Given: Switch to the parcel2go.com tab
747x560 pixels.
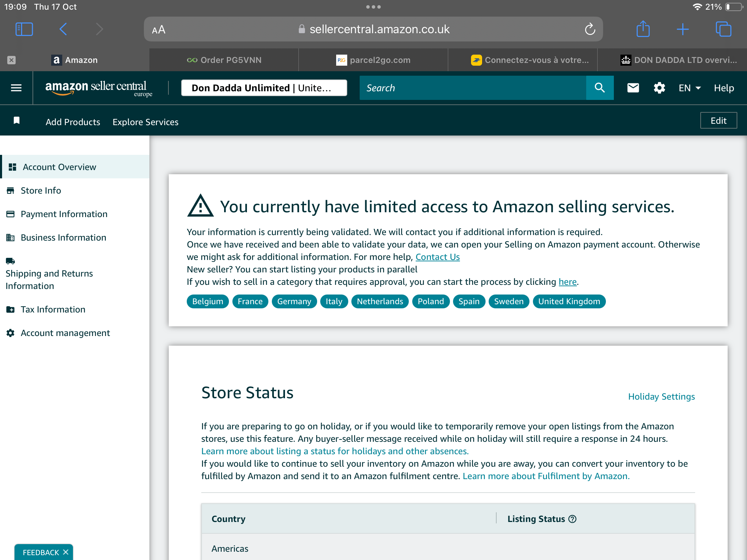Looking at the screenshot, I should point(373,60).
